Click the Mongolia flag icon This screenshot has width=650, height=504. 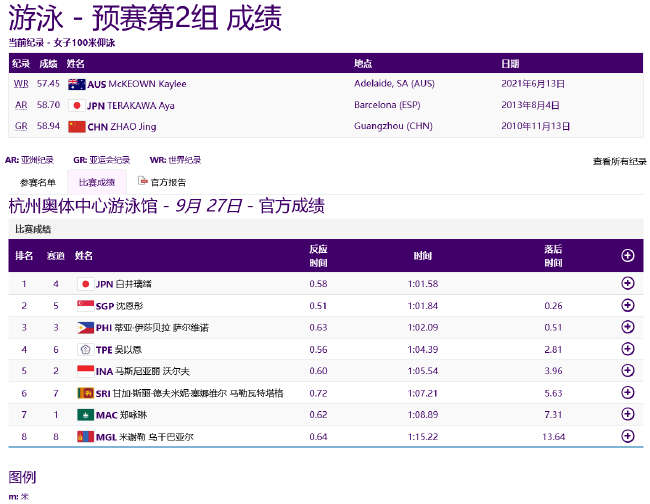85,437
